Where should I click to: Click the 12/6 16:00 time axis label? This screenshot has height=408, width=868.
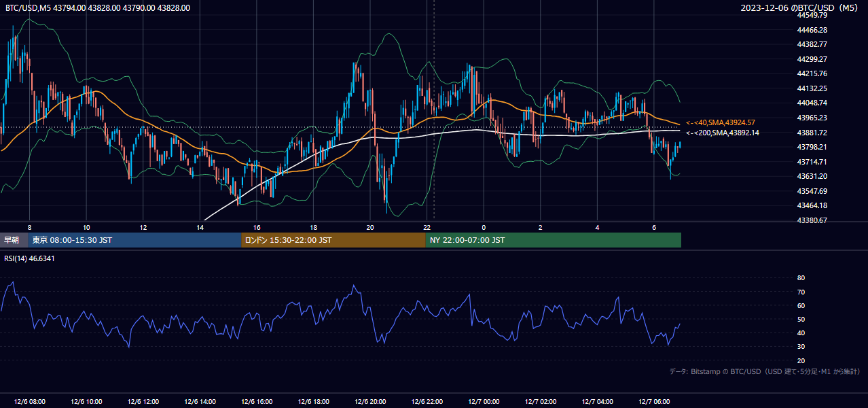[x=256, y=402]
